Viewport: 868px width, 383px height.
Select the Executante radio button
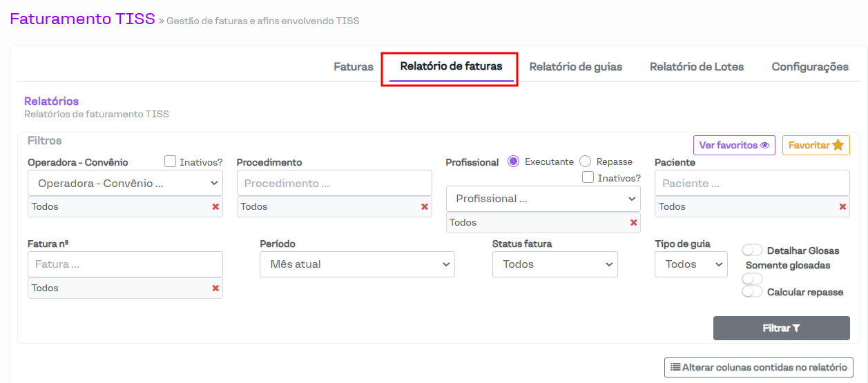tap(513, 161)
